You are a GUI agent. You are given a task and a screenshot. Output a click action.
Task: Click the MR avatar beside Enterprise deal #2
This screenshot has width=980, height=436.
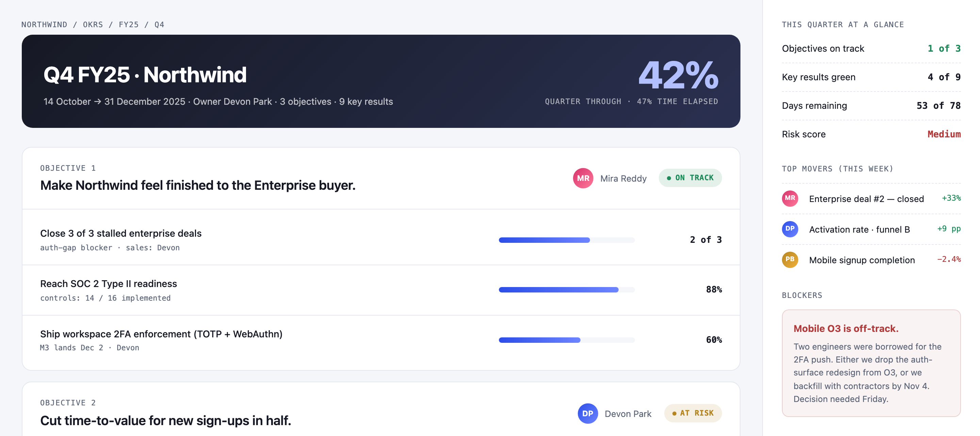click(x=790, y=198)
